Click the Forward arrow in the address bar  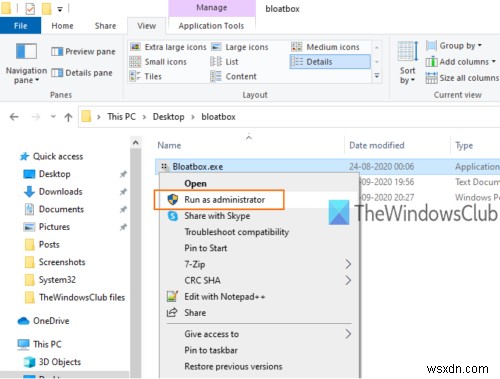36,117
